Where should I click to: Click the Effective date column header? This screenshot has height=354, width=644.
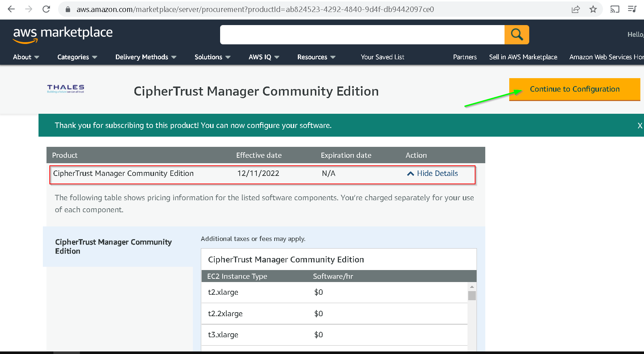[x=259, y=155]
